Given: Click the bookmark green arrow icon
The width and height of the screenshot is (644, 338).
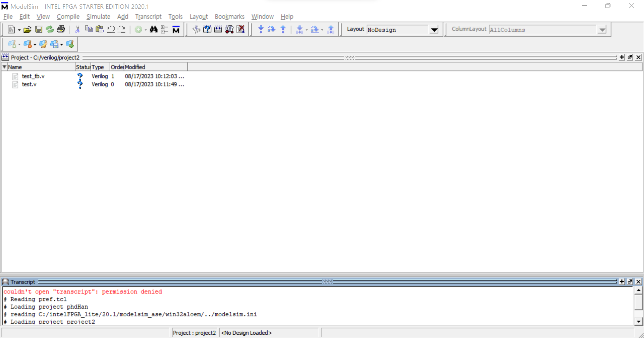Looking at the screenshot, I should pos(70,44).
